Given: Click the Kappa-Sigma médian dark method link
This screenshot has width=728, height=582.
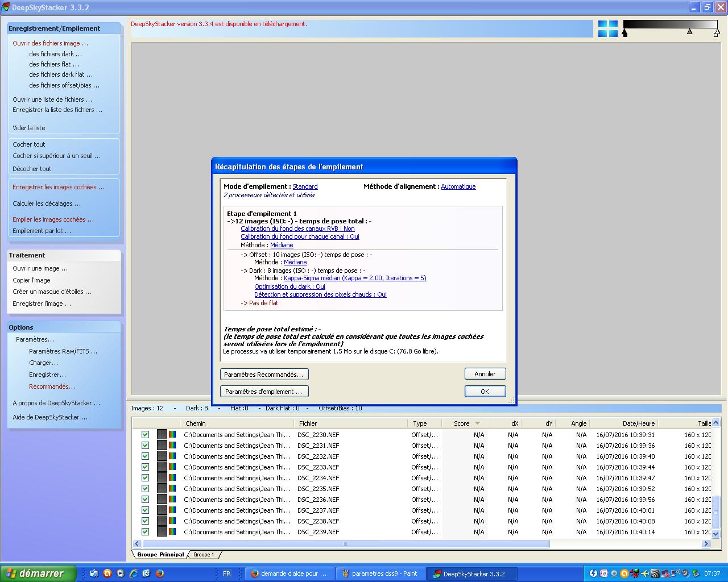Looking at the screenshot, I should click(355, 278).
